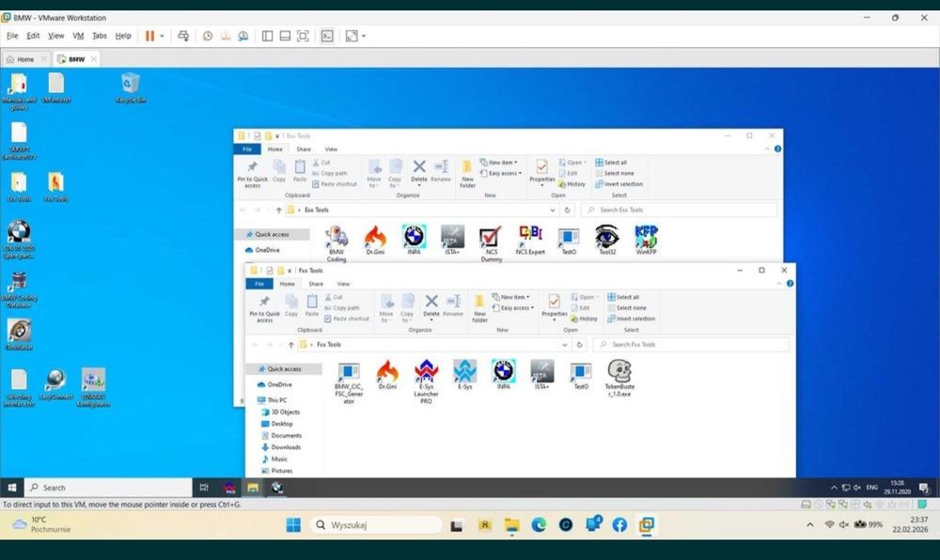Click the Search Exx Tools field
The image size is (940, 560).
pyautogui.click(x=679, y=210)
